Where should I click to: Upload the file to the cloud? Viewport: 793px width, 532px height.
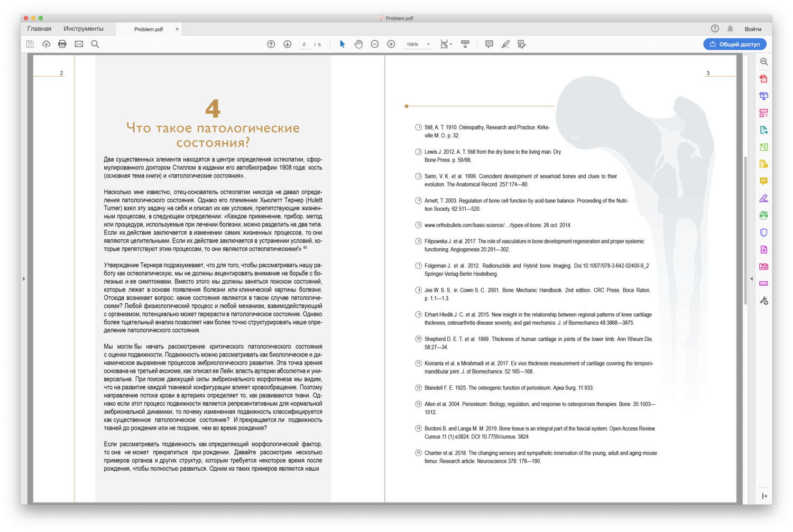click(47, 44)
